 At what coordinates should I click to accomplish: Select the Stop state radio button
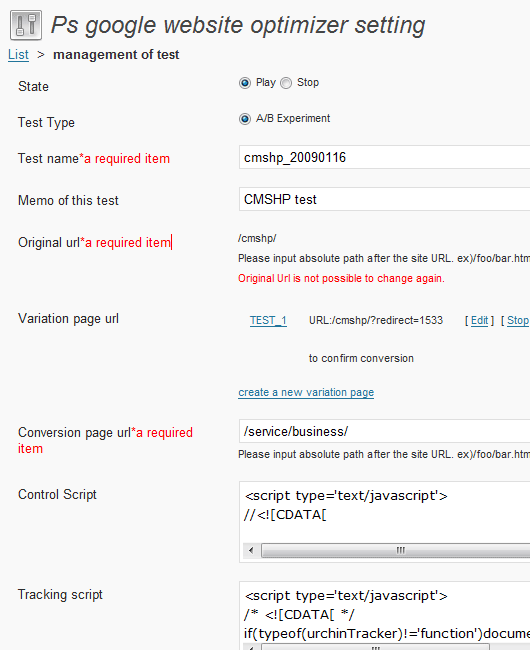[x=286, y=83]
